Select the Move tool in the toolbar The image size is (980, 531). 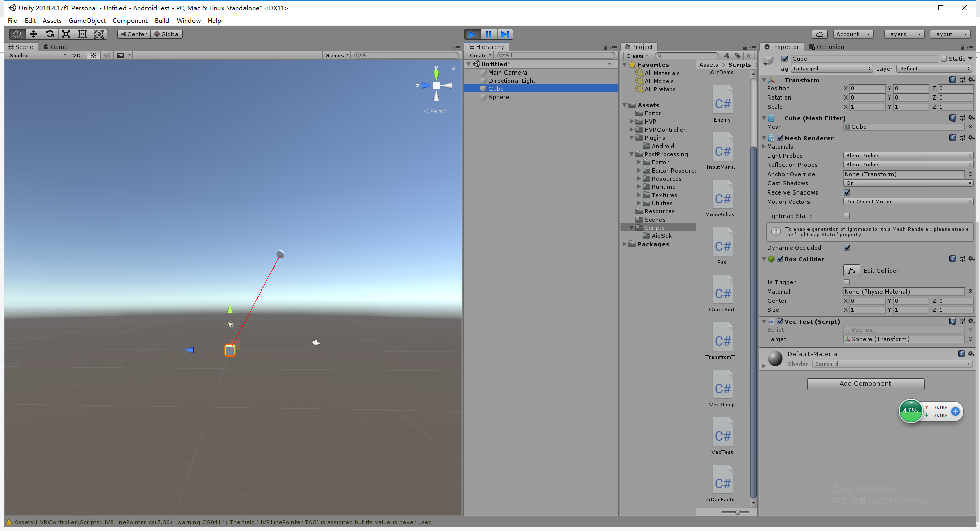pos(33,34)
